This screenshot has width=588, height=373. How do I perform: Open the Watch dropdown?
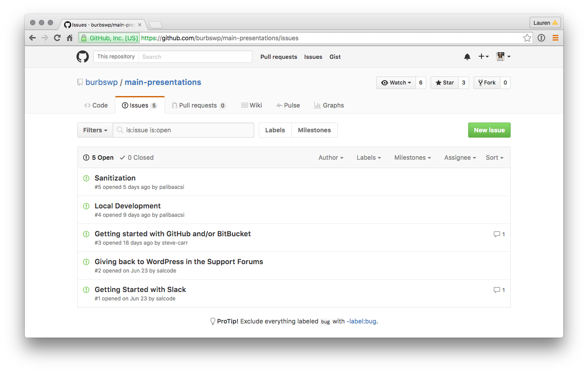point(396,83)
